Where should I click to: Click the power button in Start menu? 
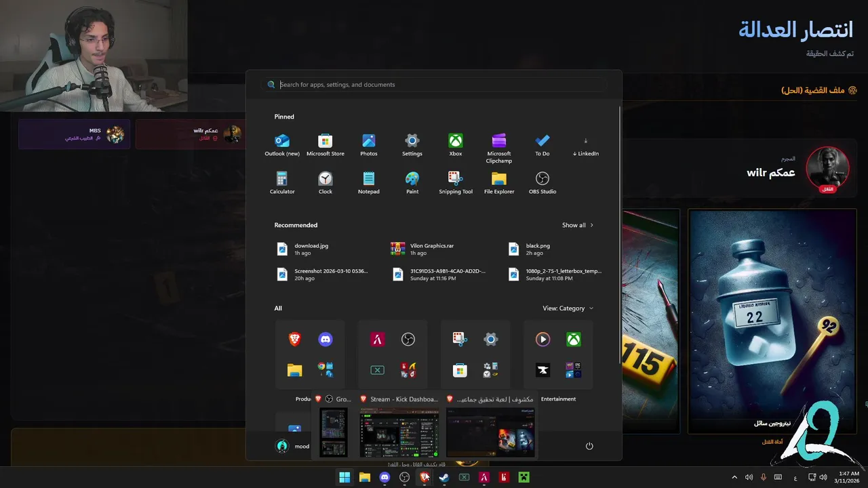589,446
